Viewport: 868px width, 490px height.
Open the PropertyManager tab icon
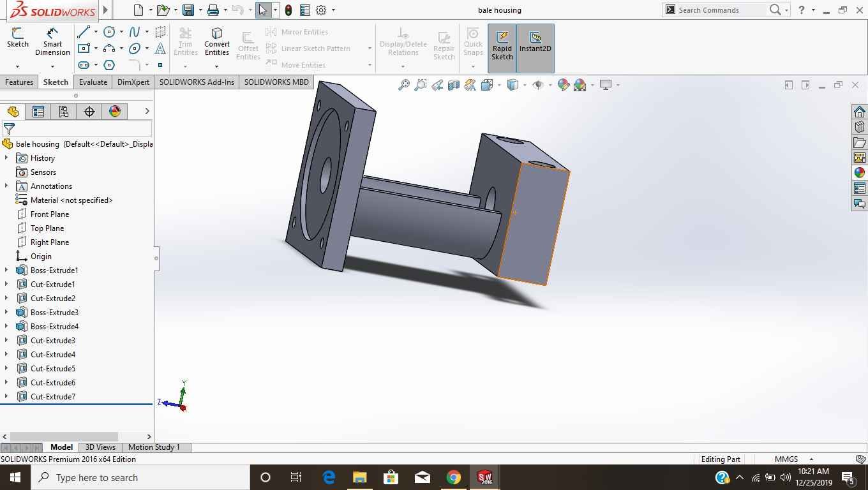coord(38,112)
